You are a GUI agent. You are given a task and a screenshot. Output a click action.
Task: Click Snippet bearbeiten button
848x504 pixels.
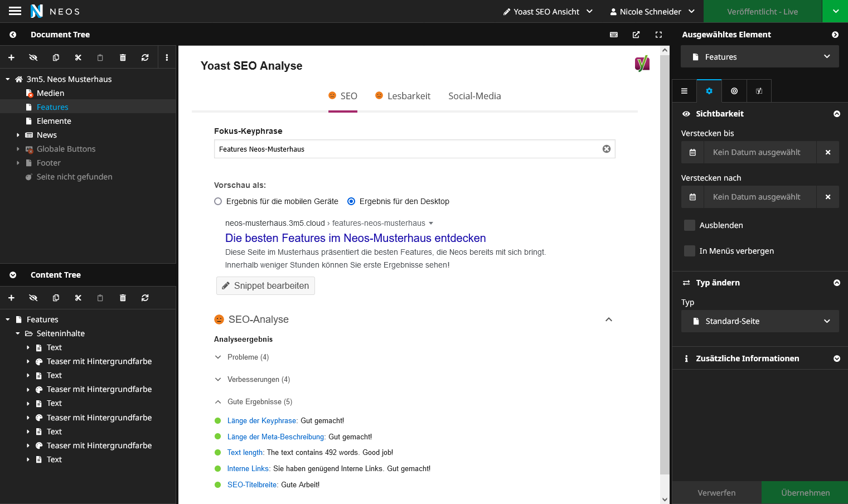(265, 285)
